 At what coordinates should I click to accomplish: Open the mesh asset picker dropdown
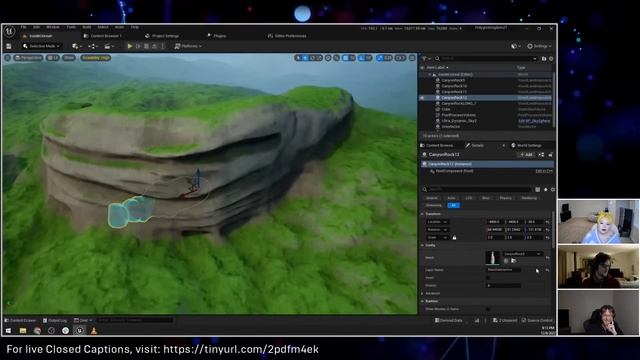click(522, 254)
